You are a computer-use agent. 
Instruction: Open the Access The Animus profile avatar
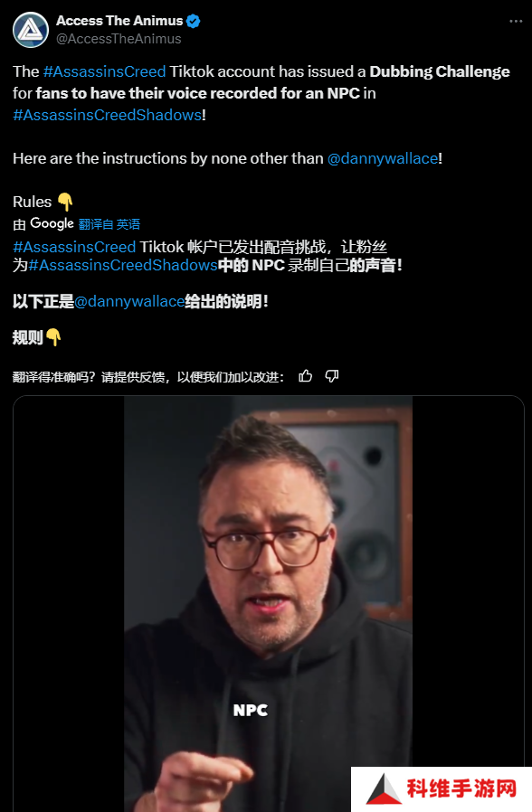pos(31,30)
